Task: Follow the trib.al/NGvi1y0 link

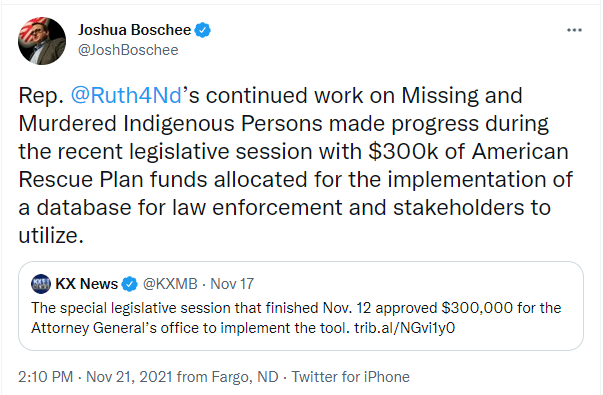Action: click(x=405, y=328)
